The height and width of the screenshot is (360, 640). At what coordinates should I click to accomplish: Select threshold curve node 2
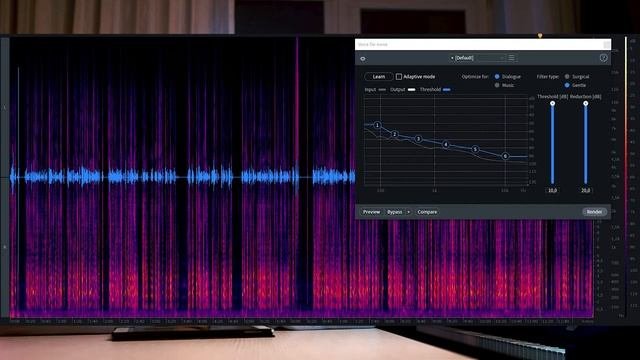coord(395,134)
